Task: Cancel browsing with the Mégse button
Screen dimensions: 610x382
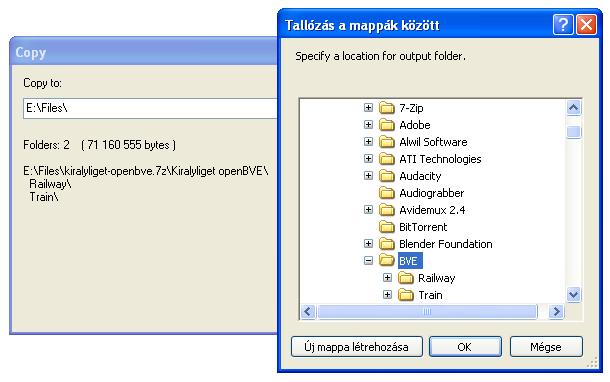Action: [x=546, y=347]
